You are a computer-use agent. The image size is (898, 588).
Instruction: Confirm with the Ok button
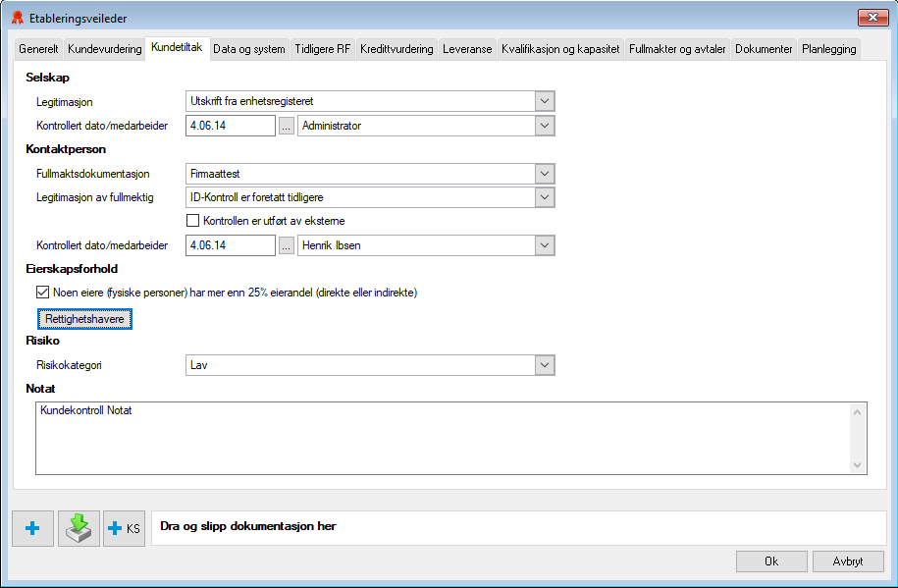click(771, 561)
